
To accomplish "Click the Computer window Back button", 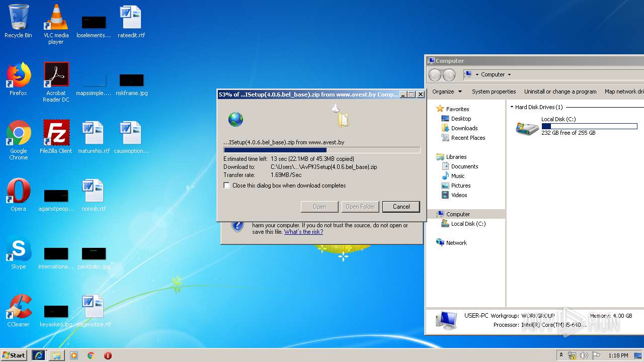I will click(x=435, y=75).
